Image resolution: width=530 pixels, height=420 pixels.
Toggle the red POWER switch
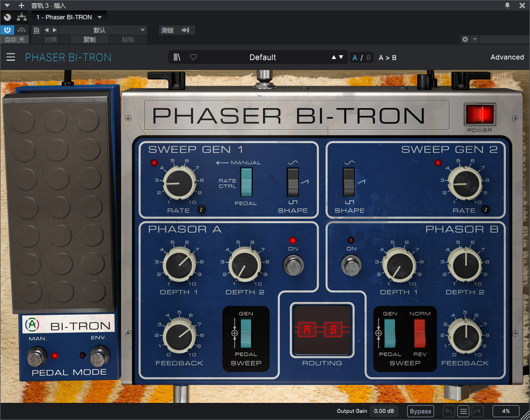click(480, 114)
